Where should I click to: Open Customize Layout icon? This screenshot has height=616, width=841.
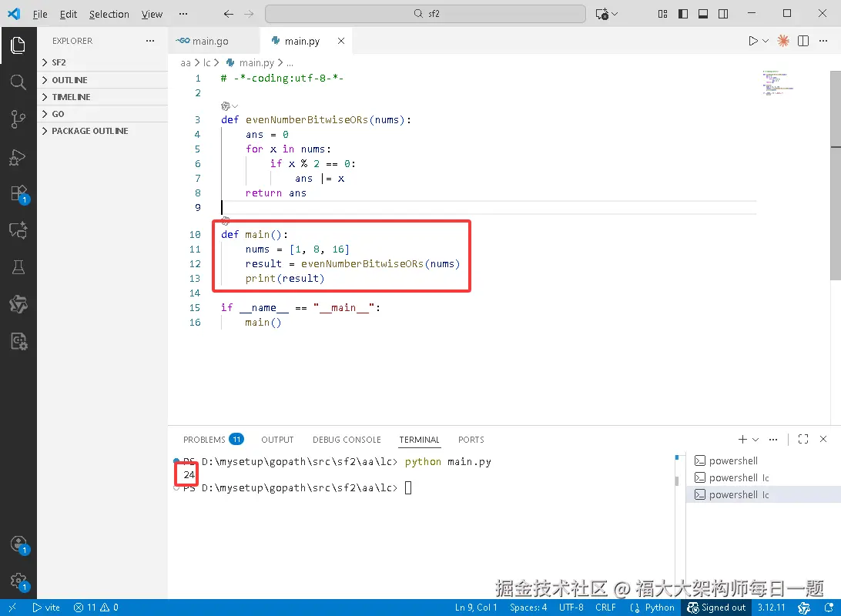[663, 14]
